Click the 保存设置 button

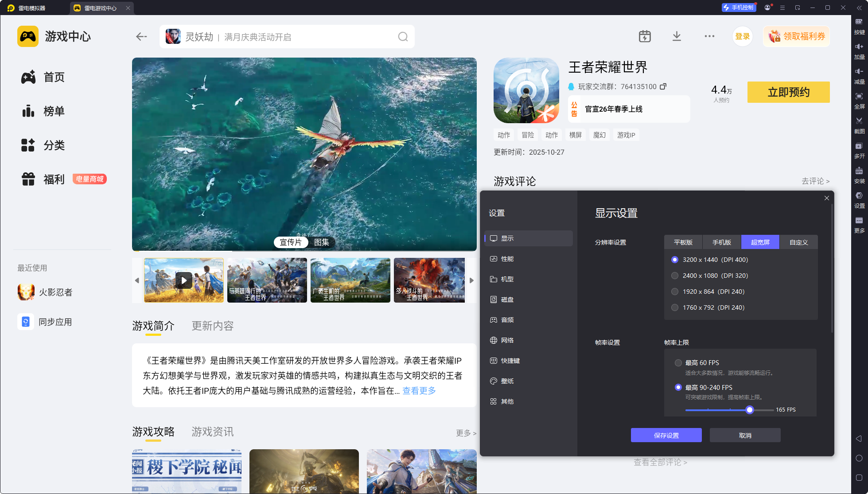(x=666, y=436)
